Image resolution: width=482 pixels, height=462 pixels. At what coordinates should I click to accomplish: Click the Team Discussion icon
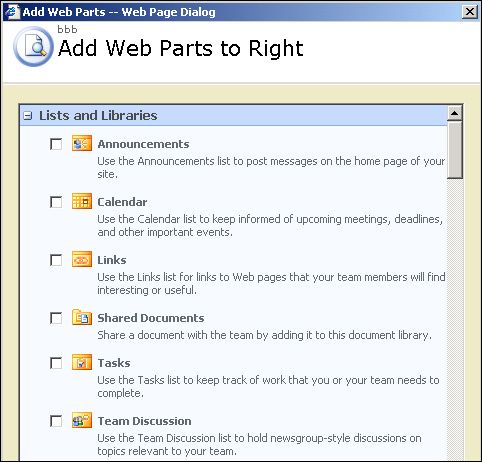pyautogui.click(x=82, y=420)
